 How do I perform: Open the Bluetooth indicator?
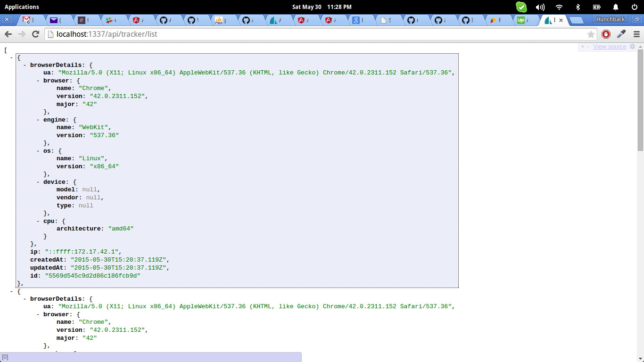coord(578,7)
